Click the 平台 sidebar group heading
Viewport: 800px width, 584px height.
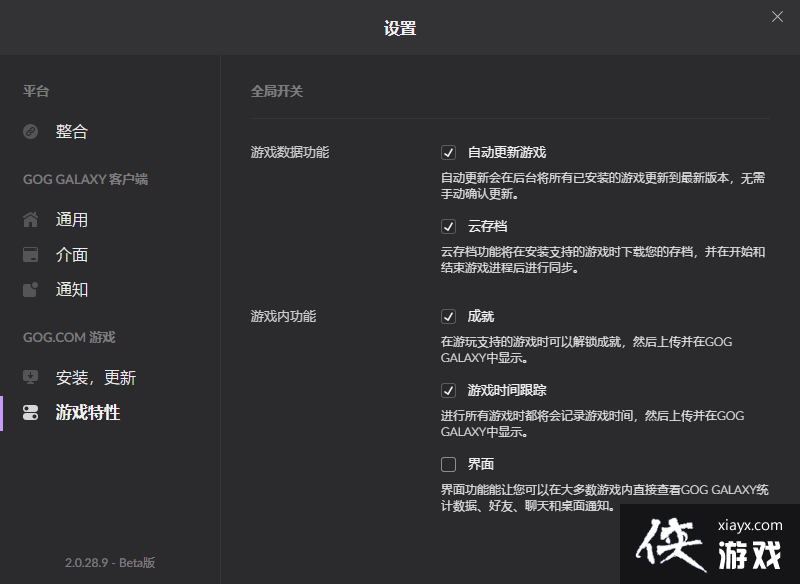36,91
